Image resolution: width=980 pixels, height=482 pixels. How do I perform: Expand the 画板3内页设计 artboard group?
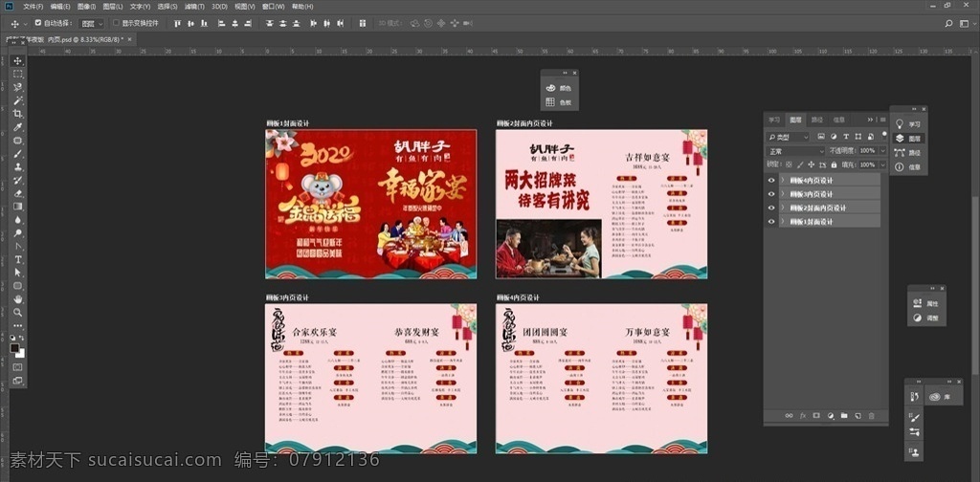[783, 194]
